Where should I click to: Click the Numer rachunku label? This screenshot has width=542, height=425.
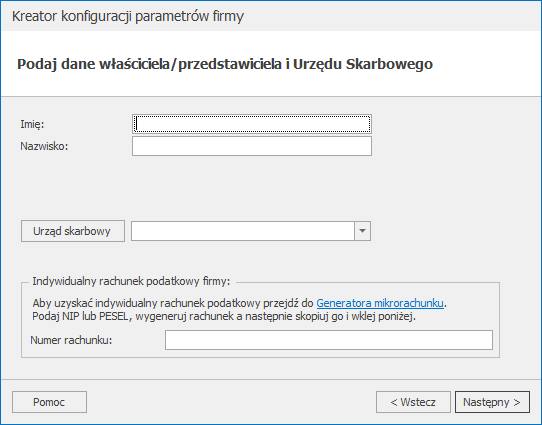click(71, 340)
